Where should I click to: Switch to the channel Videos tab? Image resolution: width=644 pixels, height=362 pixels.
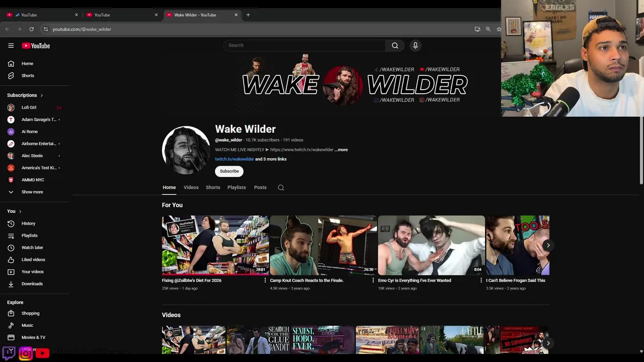coord(191,188)
